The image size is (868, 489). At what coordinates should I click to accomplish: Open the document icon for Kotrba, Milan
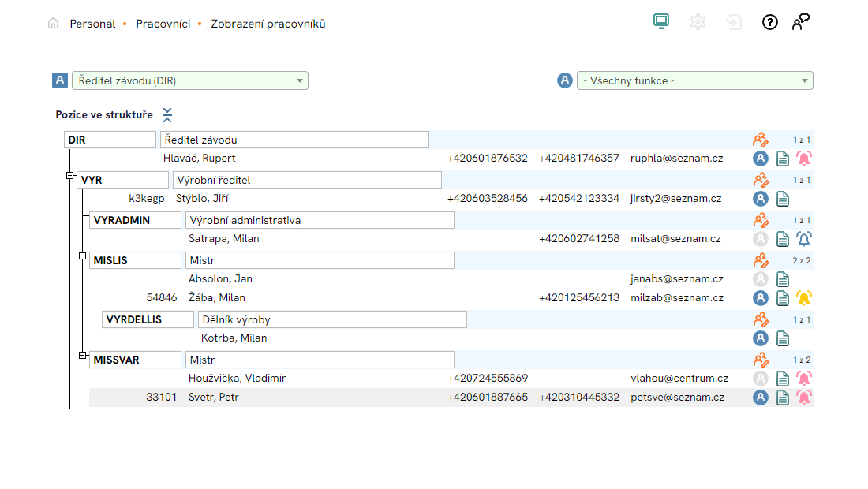(783, 338)
